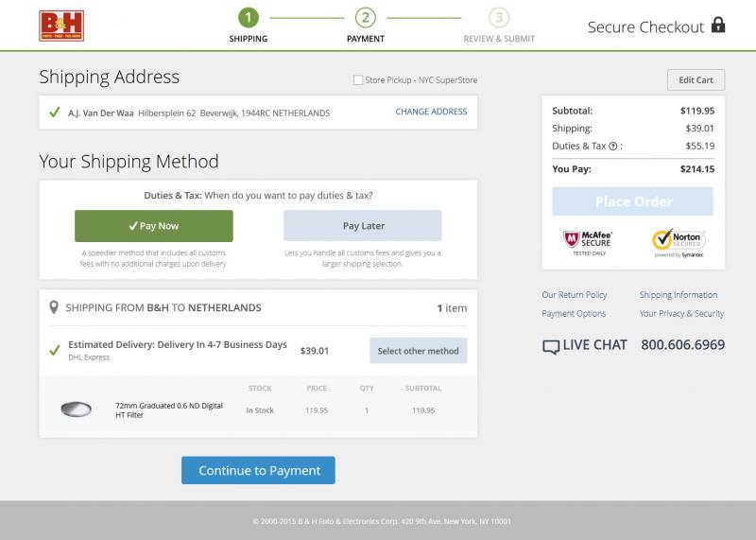Click the You Pay total $214.15

pos(697,169)
